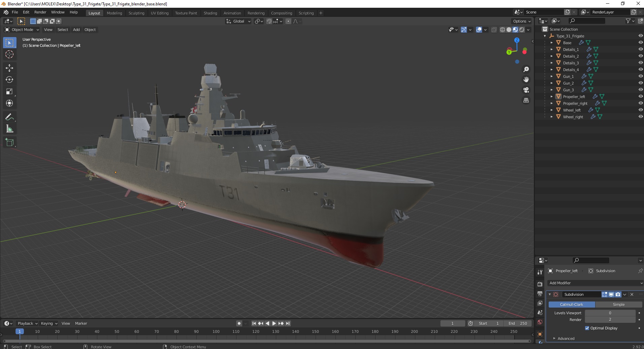Click the pan view hand icon
This screenshot has height=349, width=644.
[526, 80]
